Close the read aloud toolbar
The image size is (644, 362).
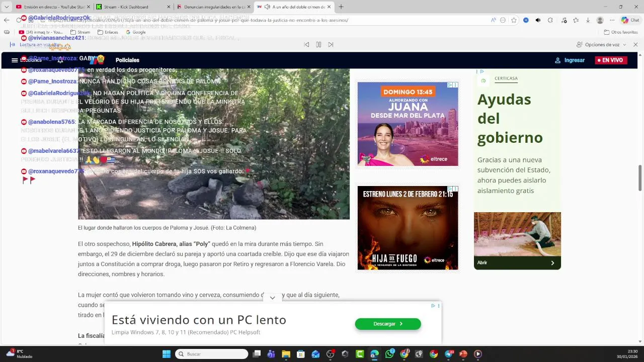pyautogui.click(x=635, y=45)
